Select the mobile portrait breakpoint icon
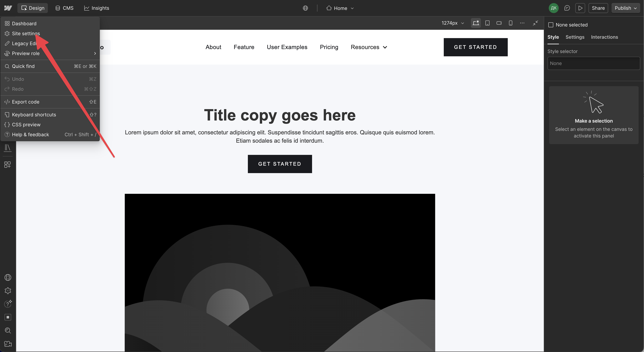 click(x=510, y=23)
